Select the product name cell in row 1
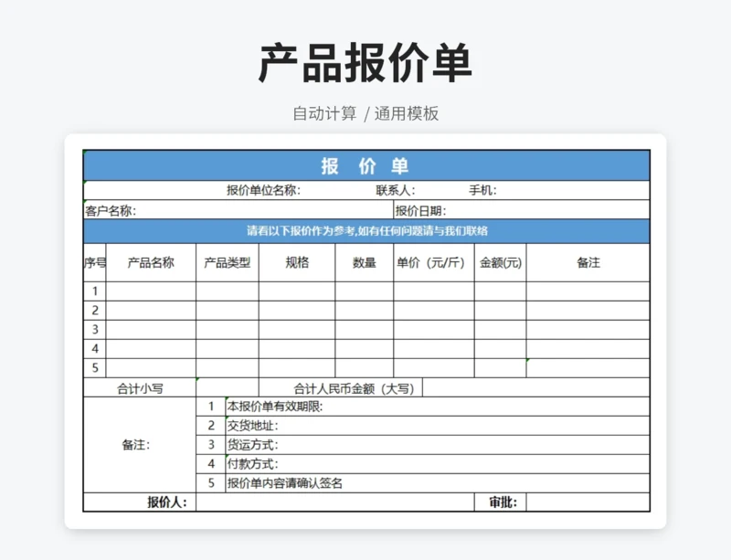The height and width of the screenshot is (560, 731). click(x=151, y=291)
